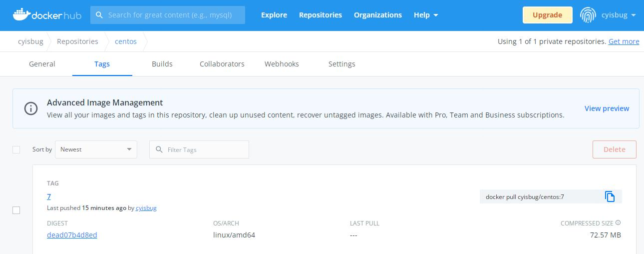The image size is (644, 254).
Task: Select the info icon in Advanced Image Management banner
Action: click(31, 108)
